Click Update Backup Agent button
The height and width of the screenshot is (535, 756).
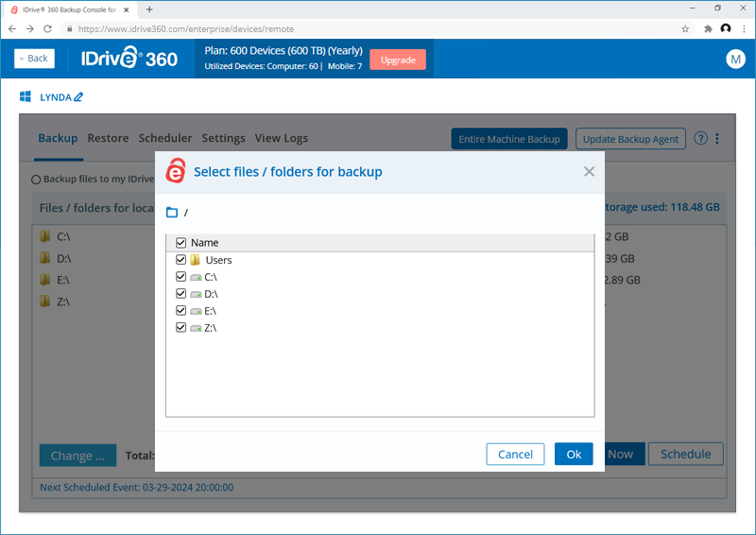click(x=630, y=139)
